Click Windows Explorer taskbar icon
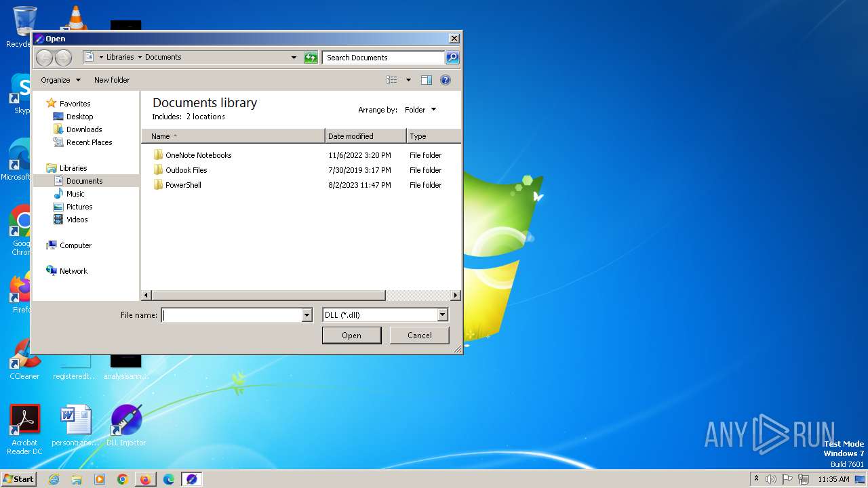Viewport: 868px width, 488px height. tap(77, 479)
